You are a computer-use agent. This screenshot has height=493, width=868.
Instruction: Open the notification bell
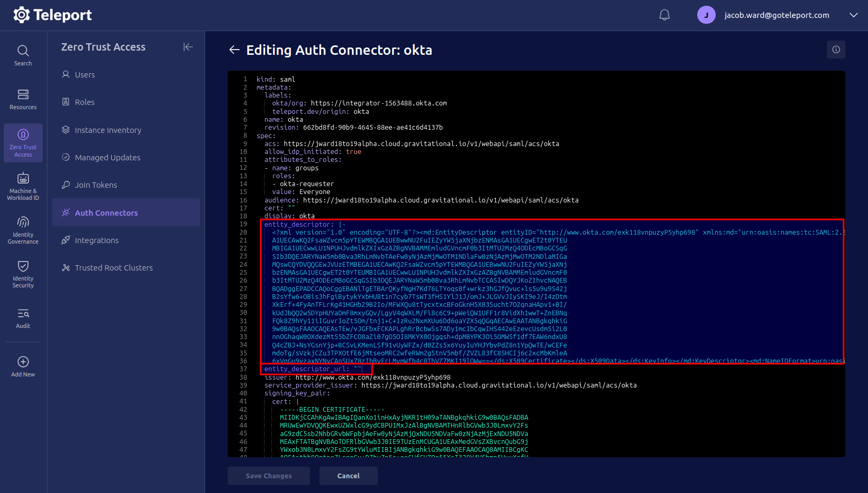point(664,15)
